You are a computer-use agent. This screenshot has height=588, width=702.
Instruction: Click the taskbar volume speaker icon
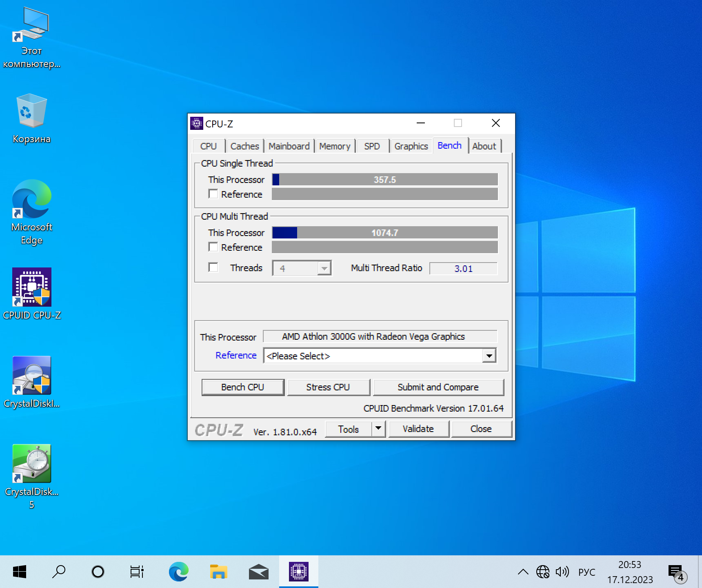click(562, 572)
